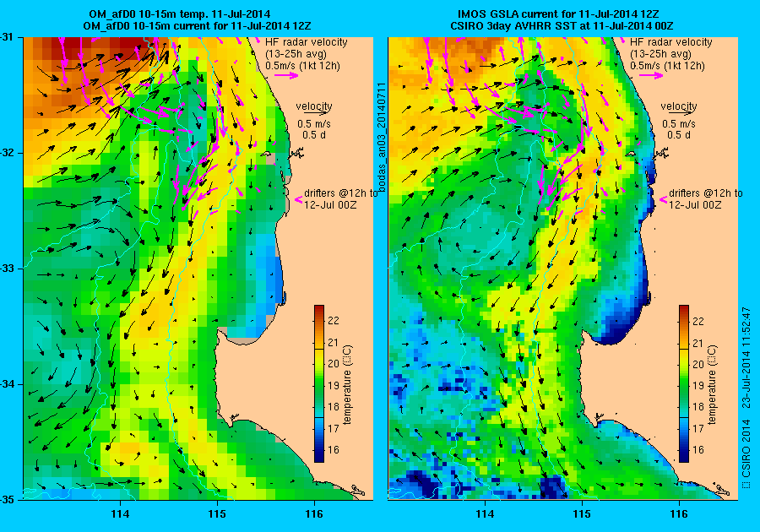Click 'HF radar velocity' label on right map

(670, 42)
